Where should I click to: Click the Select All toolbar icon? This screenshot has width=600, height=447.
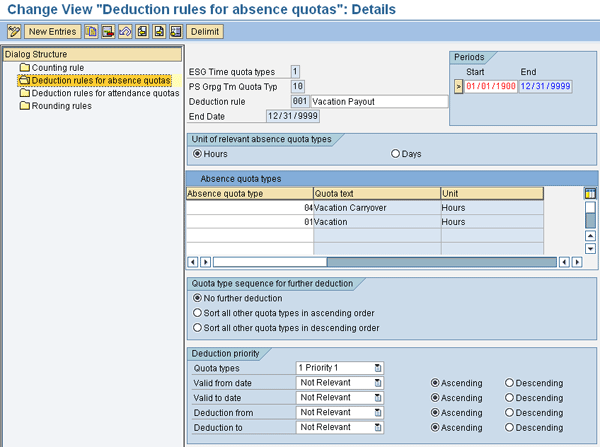coord(142,32)
